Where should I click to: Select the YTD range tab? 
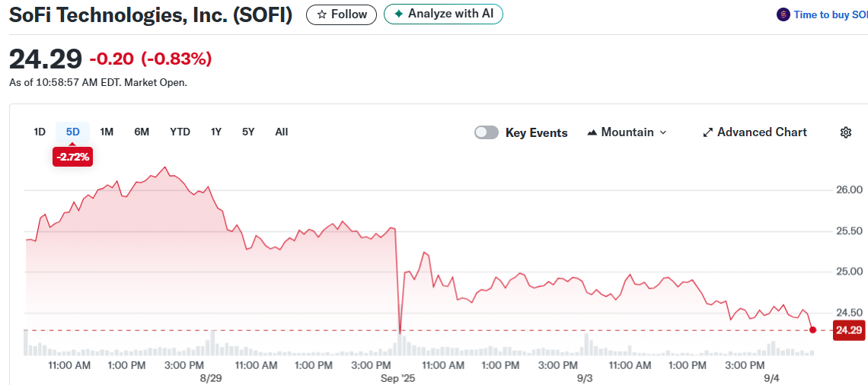pos(180,132)
